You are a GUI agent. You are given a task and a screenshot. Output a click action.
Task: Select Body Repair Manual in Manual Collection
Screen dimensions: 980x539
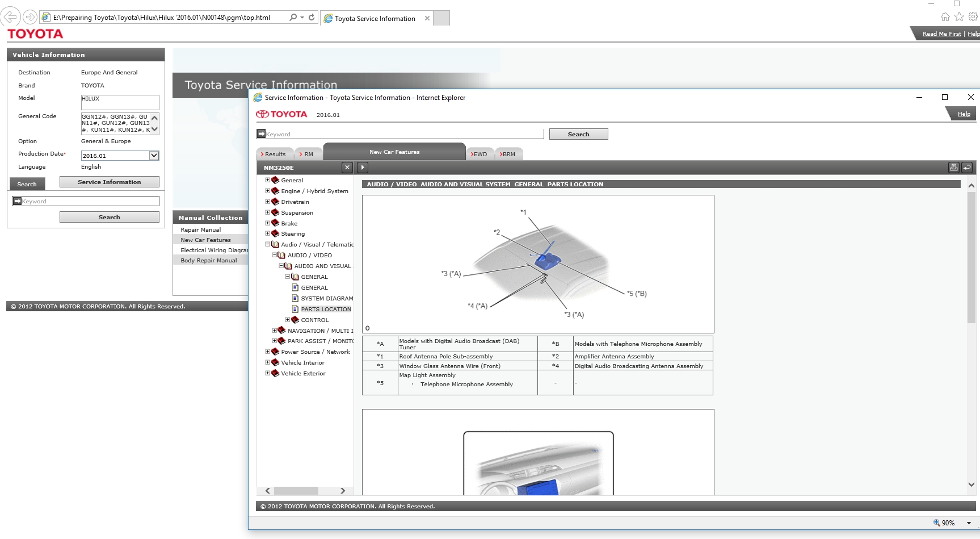pos(209,260)
